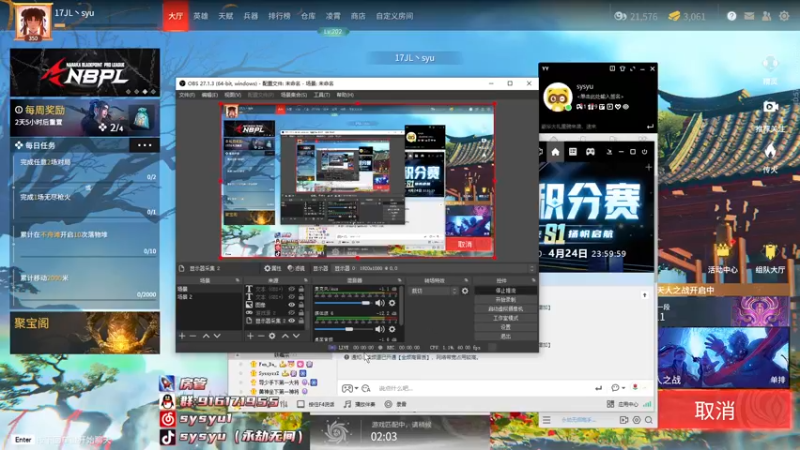
Task: Click 启动虚拟摄像机 button in OBS
Action: point(505,309)
